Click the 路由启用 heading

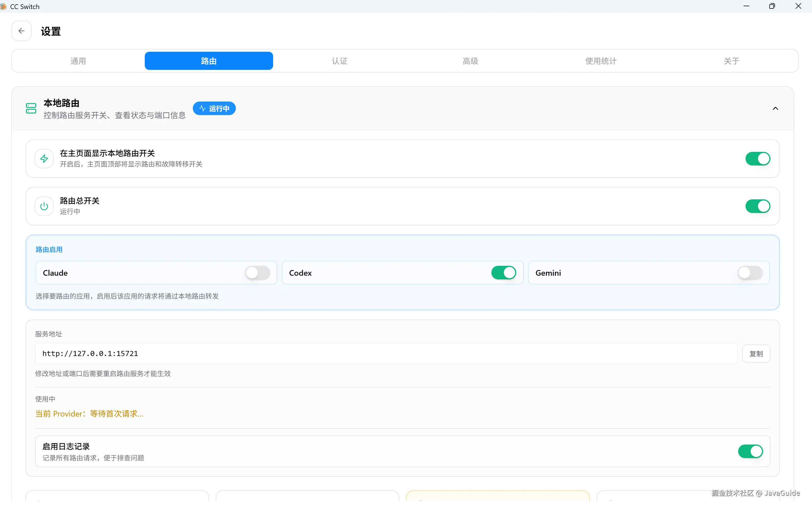pos(49,249)
